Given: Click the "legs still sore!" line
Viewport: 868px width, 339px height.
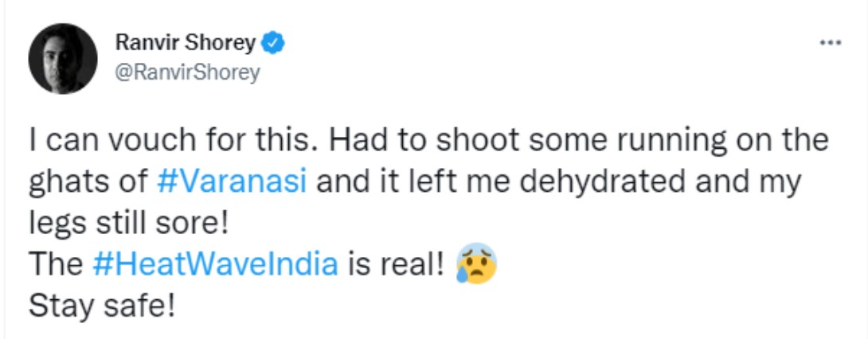Looking at the screenshot, I should [129, 223].
